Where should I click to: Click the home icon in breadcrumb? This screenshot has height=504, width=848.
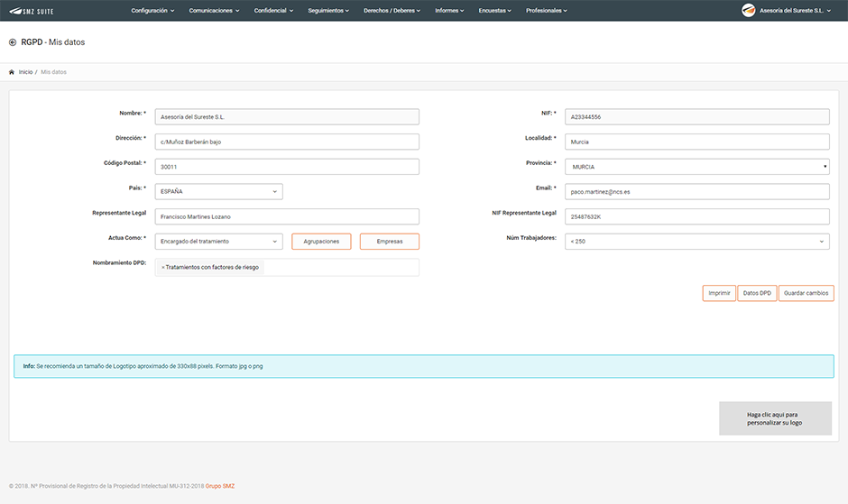pyautogui.click(x=12, y=72)
